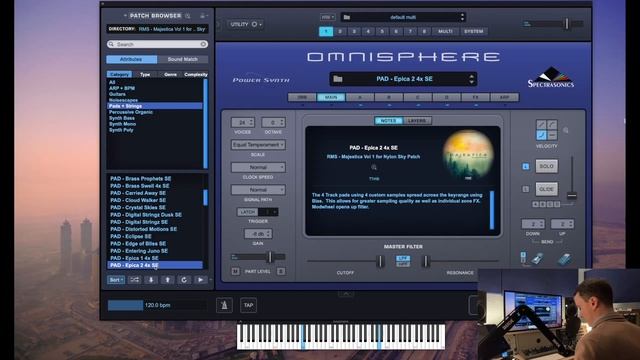Open the FX page tab
The height and width of the screenshot is (360, 640).
[x=476, y=97]
